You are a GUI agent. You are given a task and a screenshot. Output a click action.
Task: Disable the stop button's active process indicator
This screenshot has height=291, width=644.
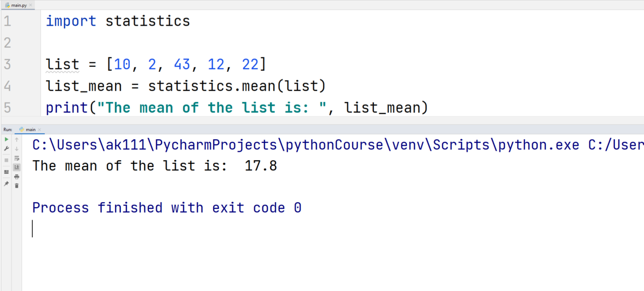pyautogui.click(x=6, y=159)
